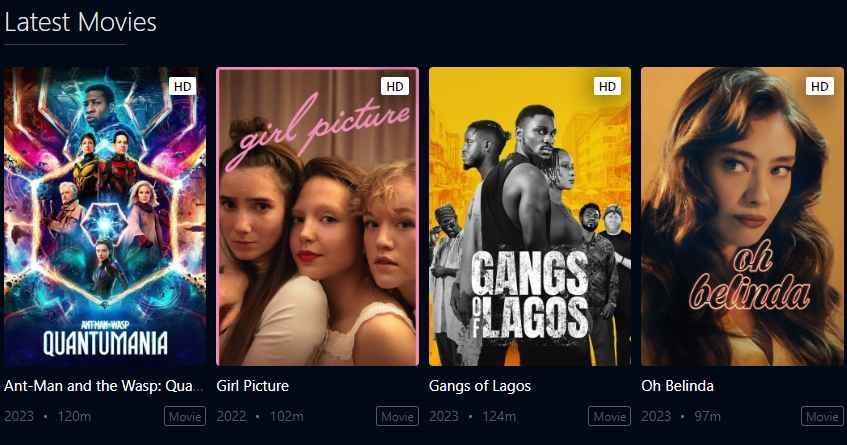
Task: Open the Girl Picture poster
Action: tap(317, 217)
